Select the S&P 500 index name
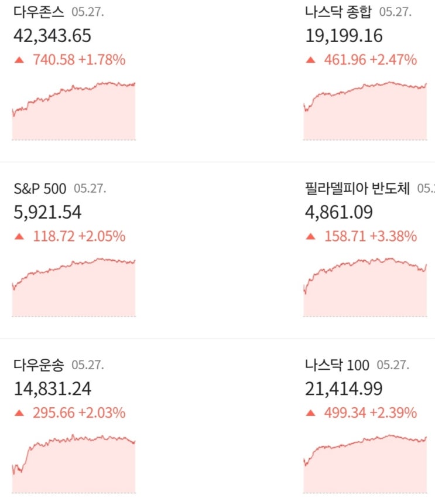The width and height of the screenshot is (435, 504). (40, 189)
